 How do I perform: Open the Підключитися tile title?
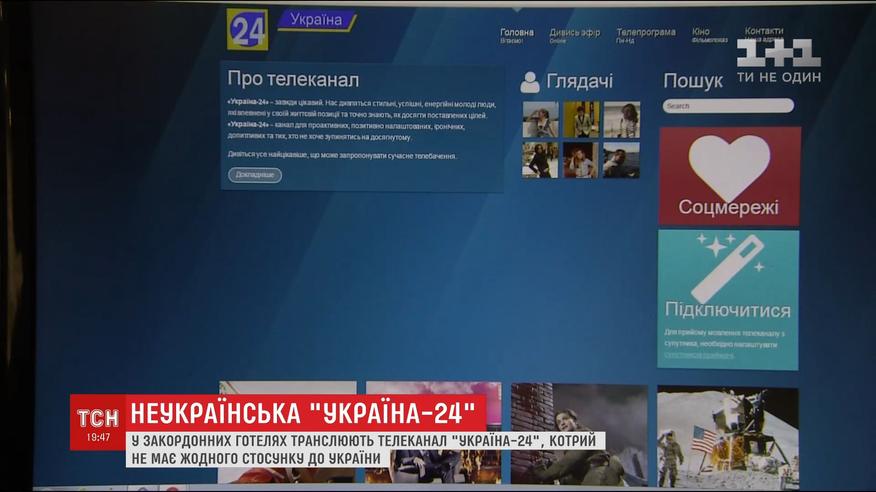coord(727,310)
